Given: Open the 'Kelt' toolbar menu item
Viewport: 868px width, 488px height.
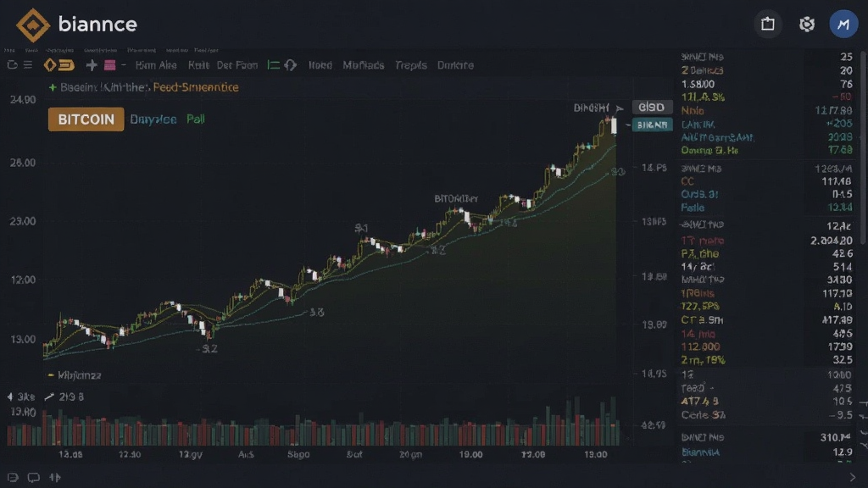Looking at the screenshot, I should pos(198,65).
